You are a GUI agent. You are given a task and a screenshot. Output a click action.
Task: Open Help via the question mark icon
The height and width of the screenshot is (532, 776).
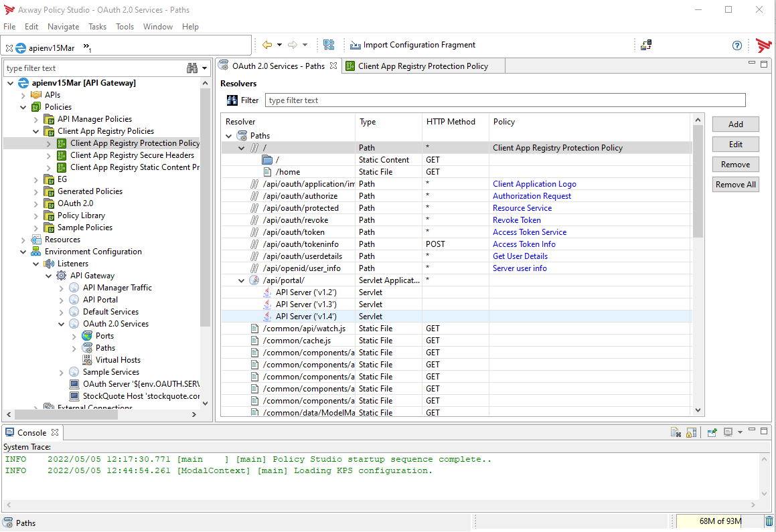point(737,46)
